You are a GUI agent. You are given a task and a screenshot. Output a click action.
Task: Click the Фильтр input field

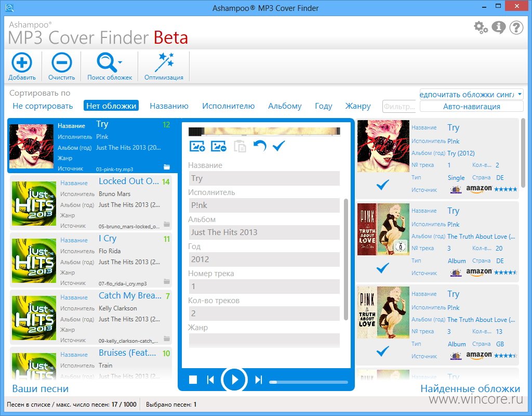tap(399, 106)
